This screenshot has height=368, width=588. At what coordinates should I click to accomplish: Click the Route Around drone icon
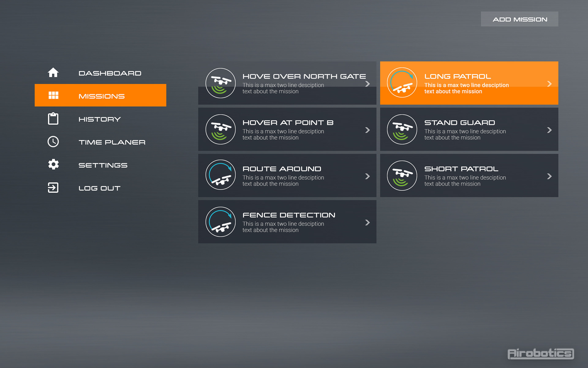point(221,175)
